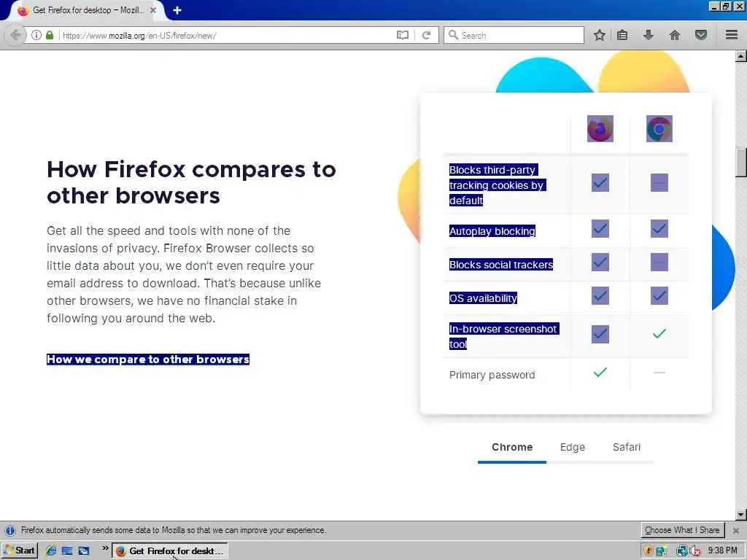Open the downloads arrow icon
The width and height of the screenshot is (747, 560).
(649, 35)
